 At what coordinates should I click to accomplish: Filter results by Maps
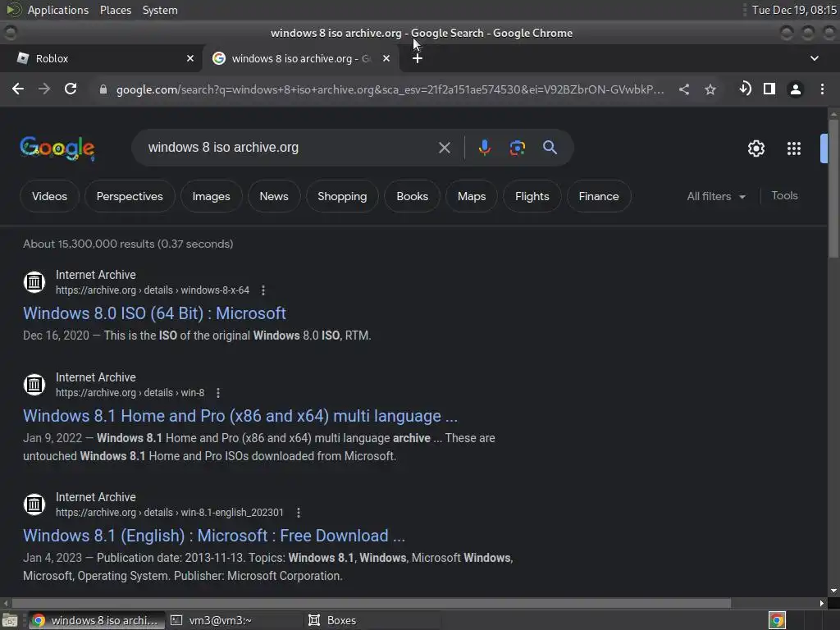[472, 196]
